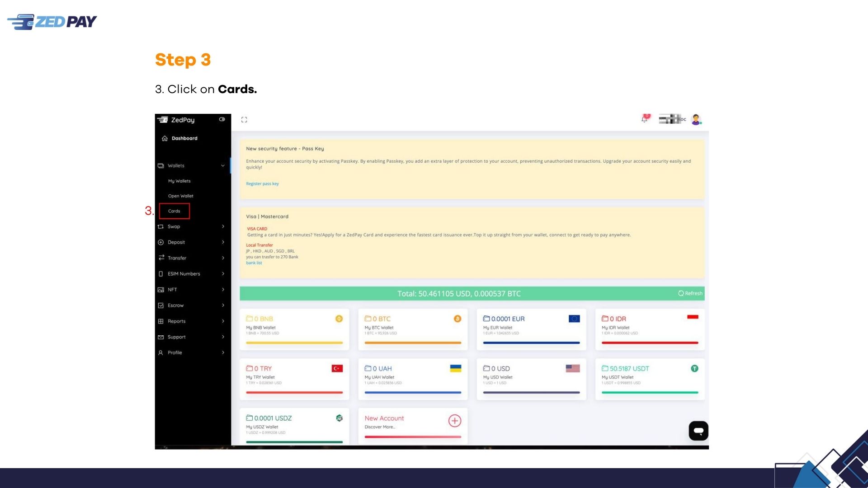Expand the Deposit menu chevron
The width and height of the screenshot is (868, 488).
click(223, 242)
